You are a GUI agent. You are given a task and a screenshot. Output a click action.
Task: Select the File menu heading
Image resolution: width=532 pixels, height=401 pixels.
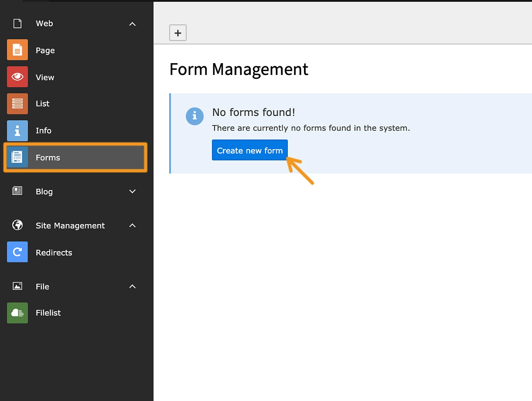(x=42, y=286)
